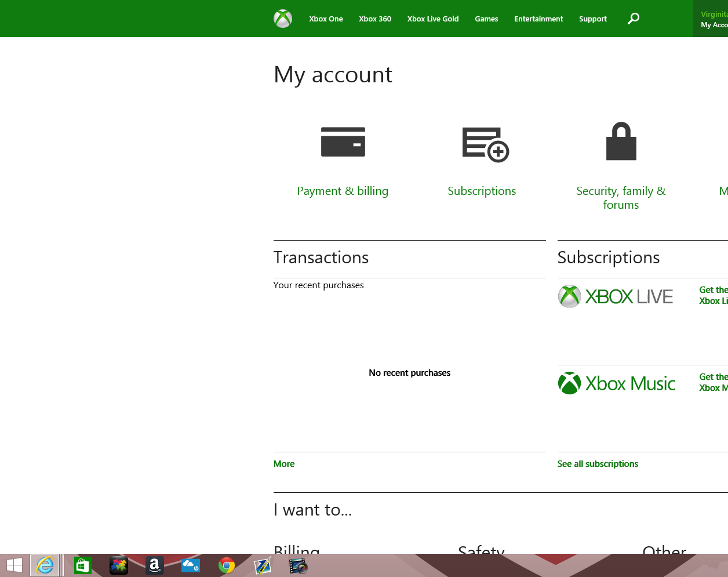This screenshot has height=577, width=728.
Task: Click the 'Transactions' heading
Action: (x=321, y=257)
